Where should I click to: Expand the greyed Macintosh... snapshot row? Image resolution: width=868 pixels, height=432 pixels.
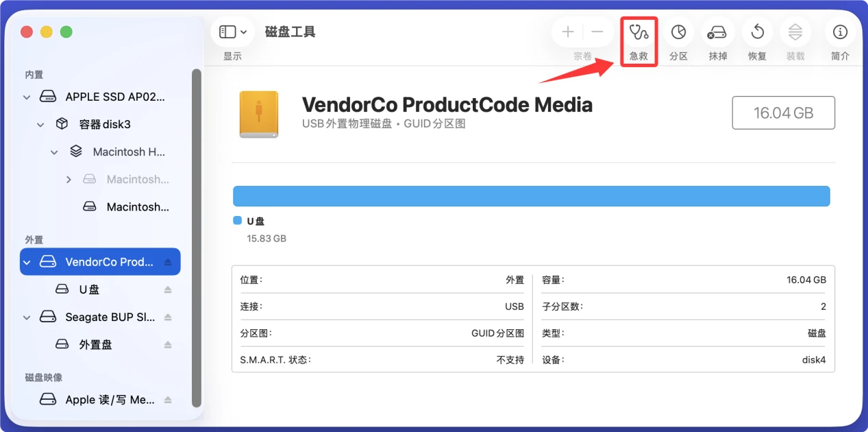[x=69, y=180]
